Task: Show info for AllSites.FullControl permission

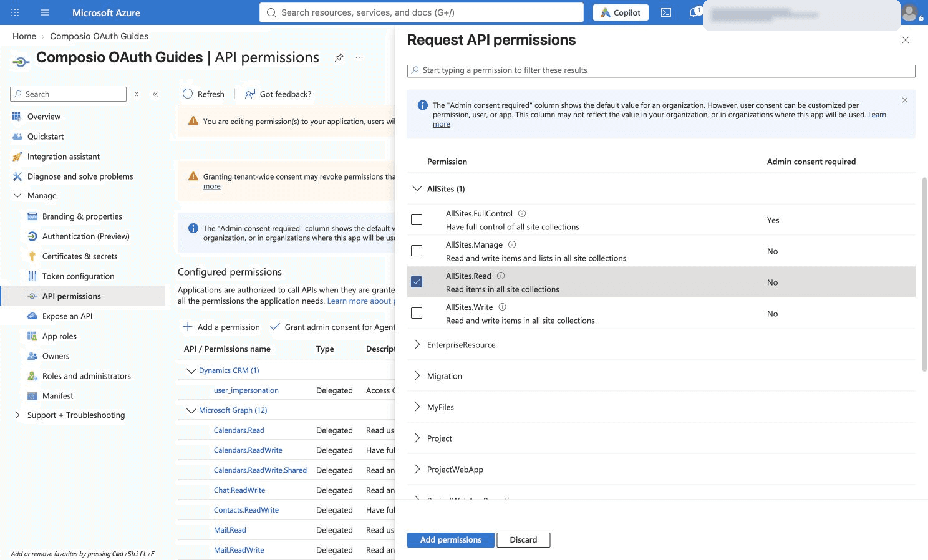Action: pyautogui.click(x=522, y=213)
